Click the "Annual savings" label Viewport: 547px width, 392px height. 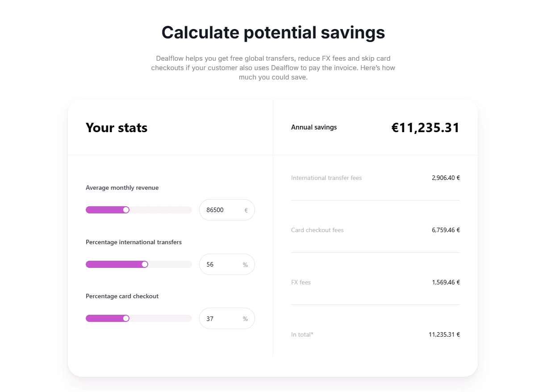[314, 127]
